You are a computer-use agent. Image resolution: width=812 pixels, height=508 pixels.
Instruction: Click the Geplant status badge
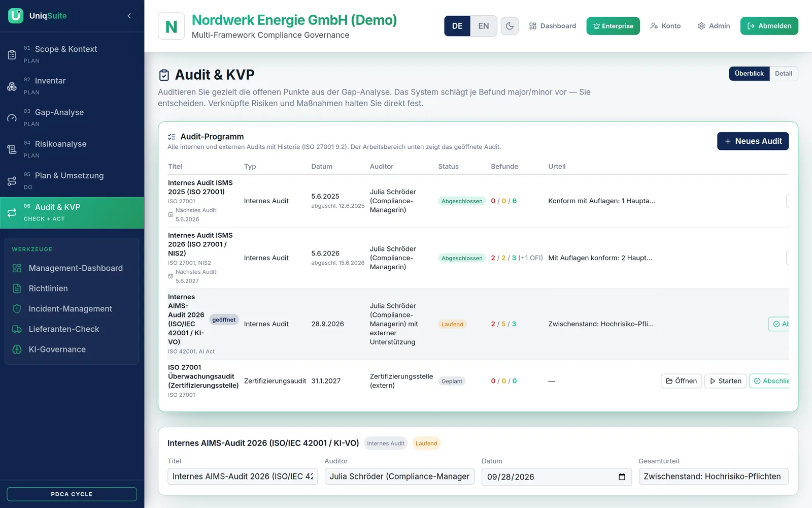tap(452, 382)
